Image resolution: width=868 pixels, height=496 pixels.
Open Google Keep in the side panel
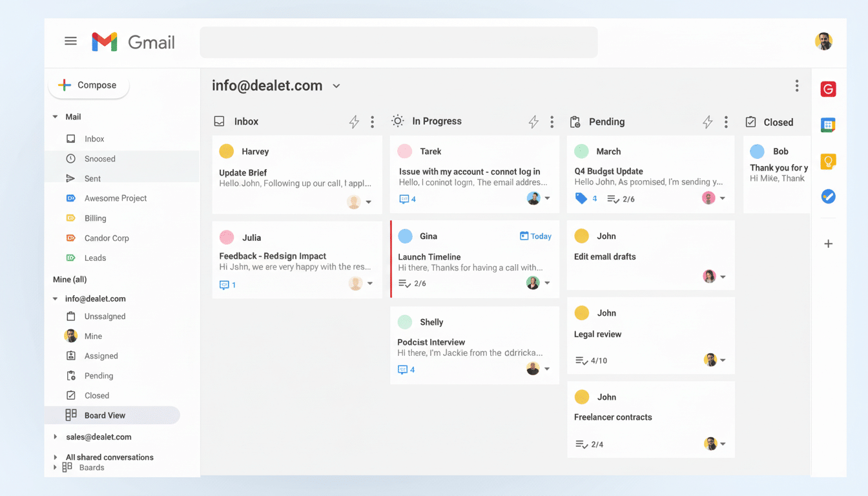click(x=828, y=160)
